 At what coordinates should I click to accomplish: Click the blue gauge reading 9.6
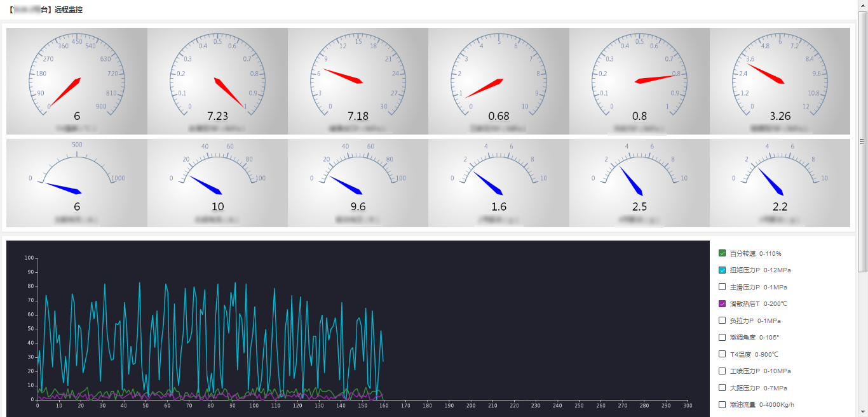(x=358, y=183)
